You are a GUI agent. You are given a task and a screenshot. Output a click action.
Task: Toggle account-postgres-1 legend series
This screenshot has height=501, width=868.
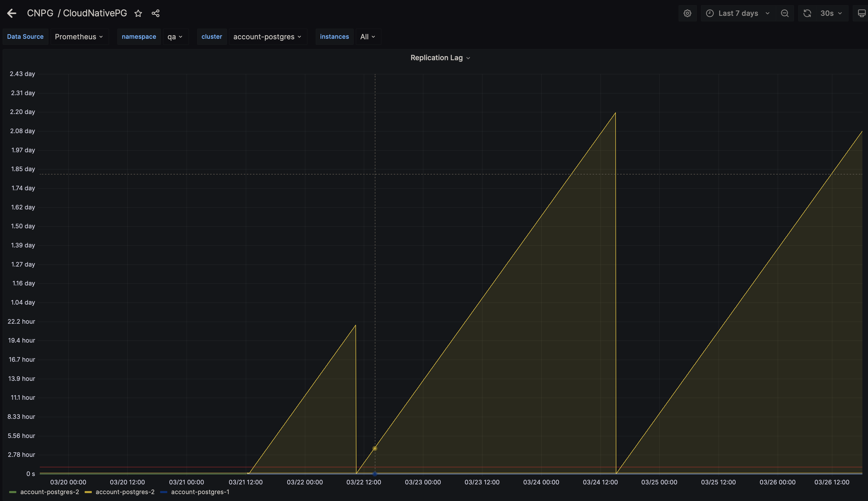[200, 492]
